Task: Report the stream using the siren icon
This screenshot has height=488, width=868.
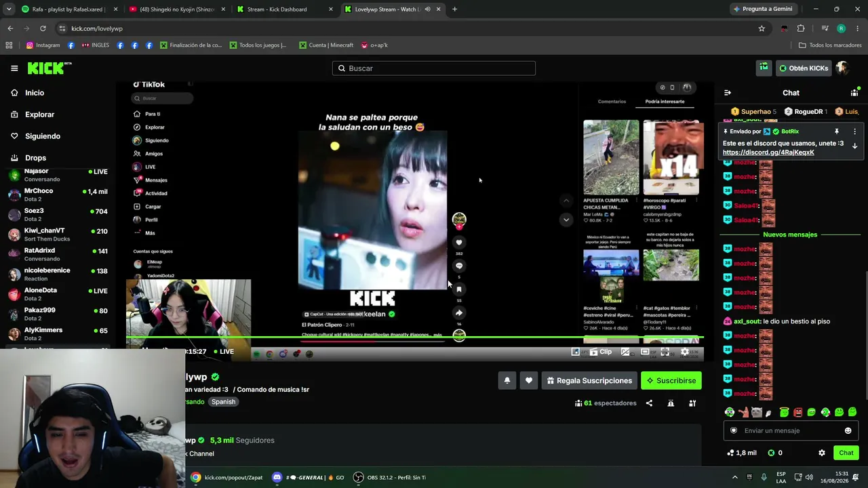Action: pyautogui.click(x=671, y=403)
